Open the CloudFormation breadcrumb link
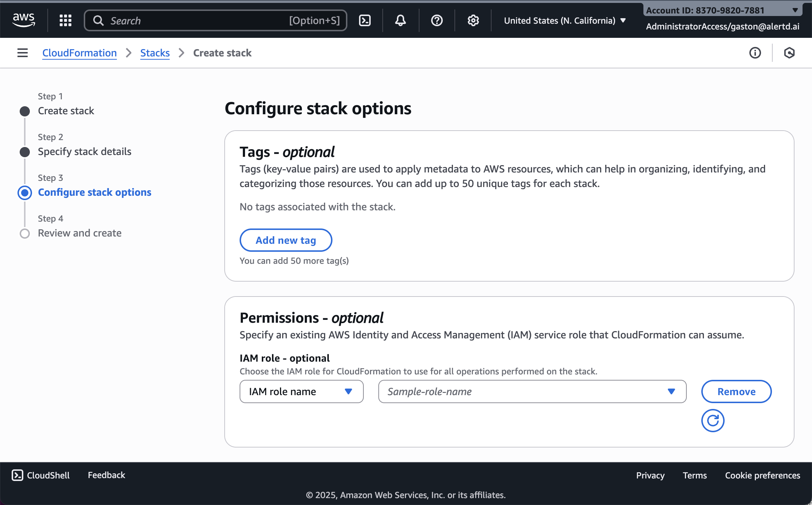 click(x=79, y=53)
